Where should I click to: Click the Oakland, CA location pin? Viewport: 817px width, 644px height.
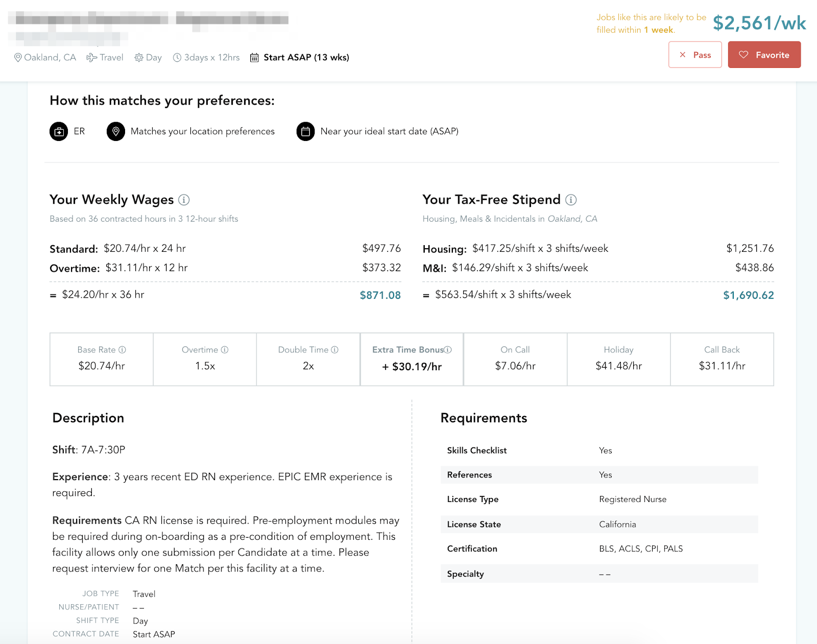pos(18,58)
